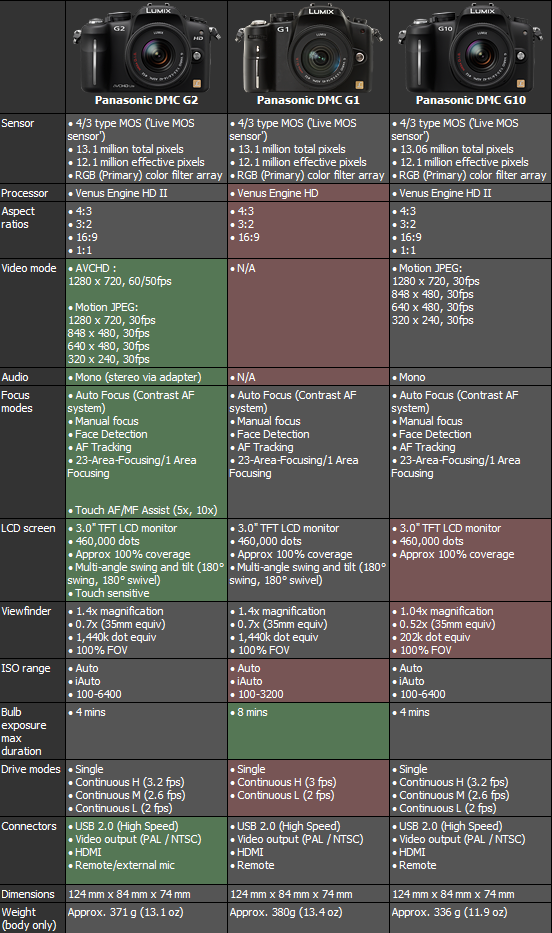Viewport: 552px width, 933px height.
Task: Click the Panasonic DMC G2 camera image
Action: [146, 47]
